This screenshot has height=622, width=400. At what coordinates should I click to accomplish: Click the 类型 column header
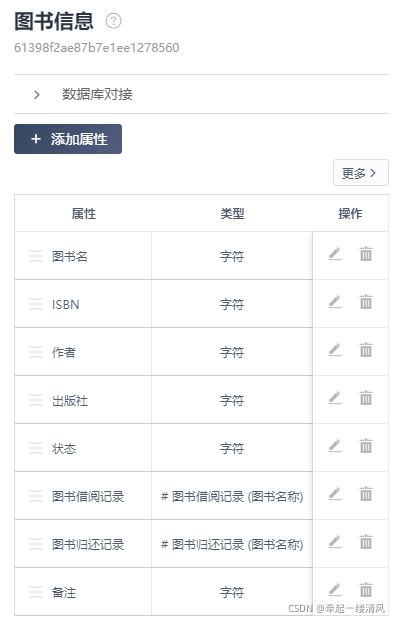tap(232, 213)
